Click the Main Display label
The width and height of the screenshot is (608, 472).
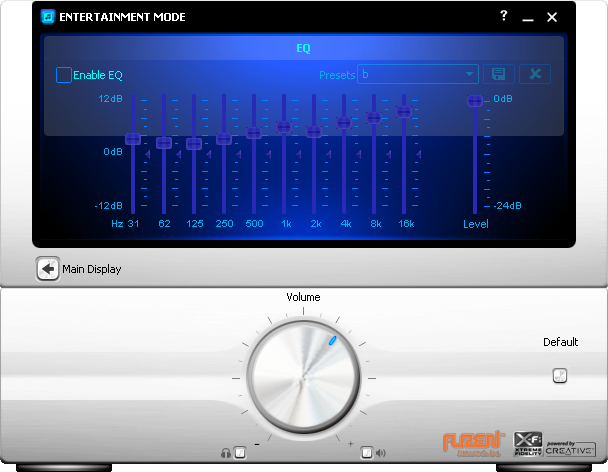(92, 269)
